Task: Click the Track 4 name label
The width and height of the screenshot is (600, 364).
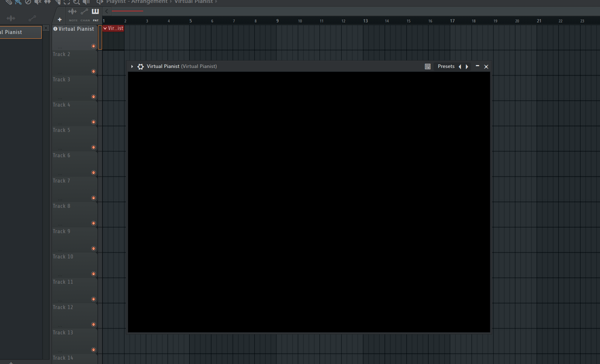Action: click(x=62, y=105)
